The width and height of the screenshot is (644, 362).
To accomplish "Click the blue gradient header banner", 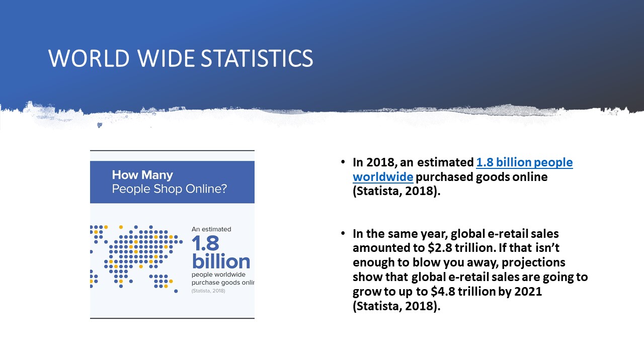I will pyautogui.click(x=453, y=50).
